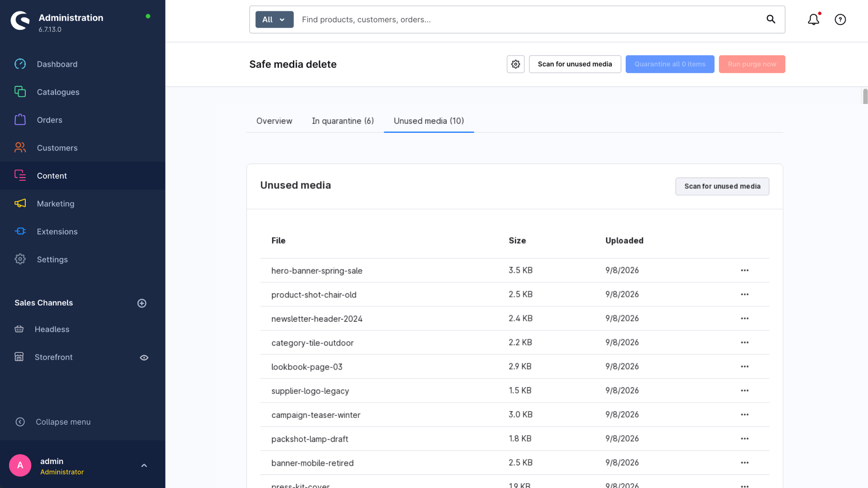Screen dimensions: 868x488
Task: Select the Content sidebar icon
Action: tap(20, 175)
